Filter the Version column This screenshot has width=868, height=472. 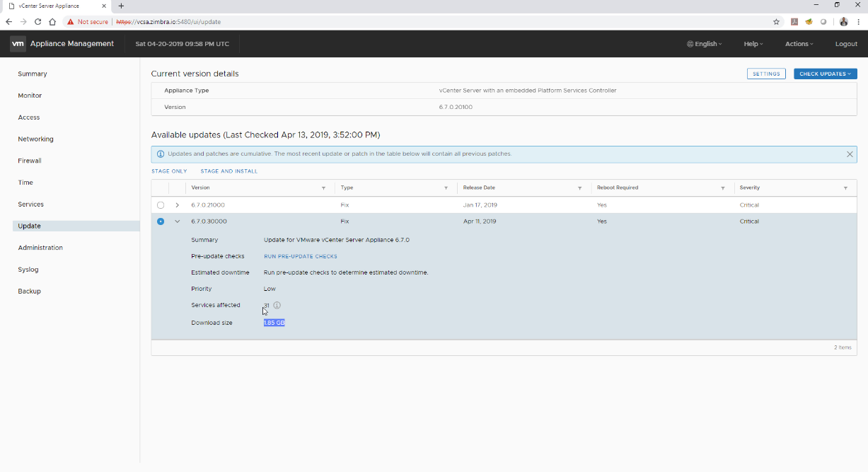323,188
